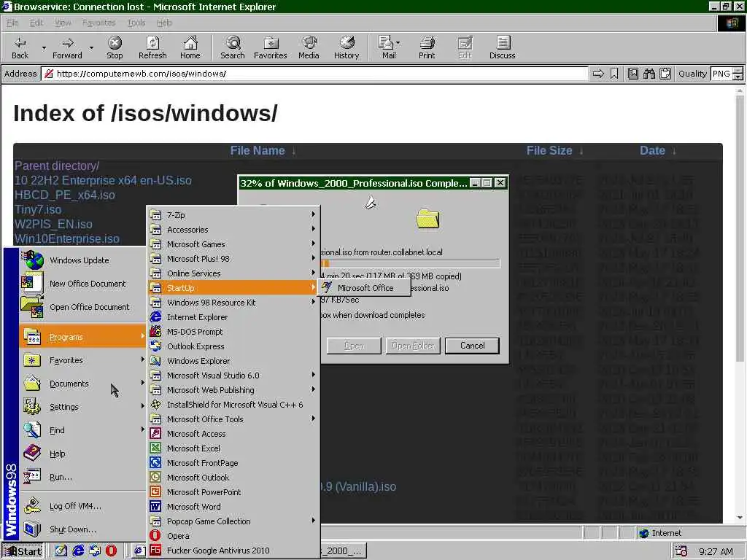This screenshot has height=560, width=747.
Task: Go to the Home page
Action: pyautogui.click(x=190, y=47)
